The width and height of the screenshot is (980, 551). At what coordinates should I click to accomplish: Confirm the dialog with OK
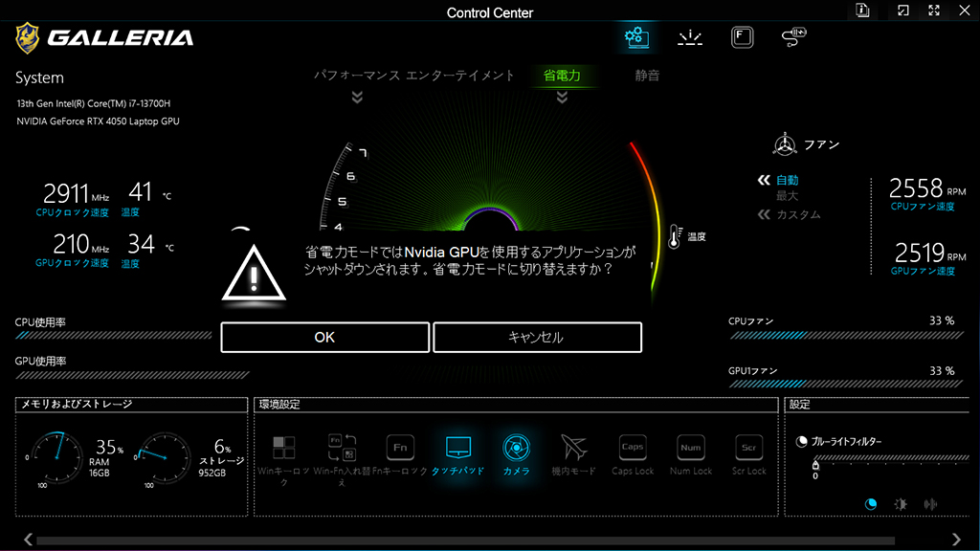(325, 338)
